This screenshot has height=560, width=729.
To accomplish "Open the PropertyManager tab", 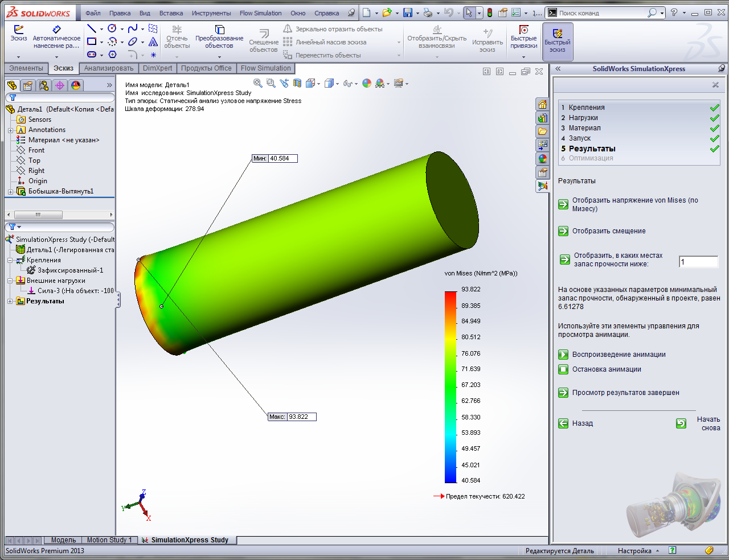I will 28,85.
